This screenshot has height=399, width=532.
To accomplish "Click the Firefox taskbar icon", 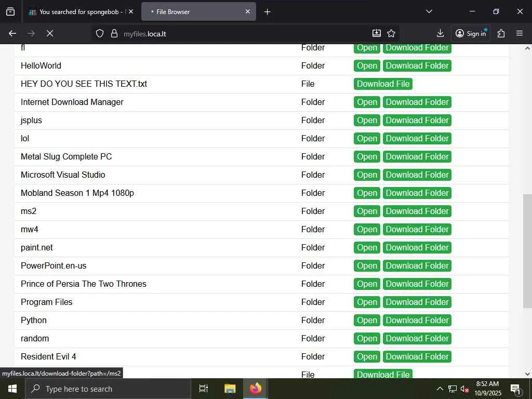I will 256,389.
